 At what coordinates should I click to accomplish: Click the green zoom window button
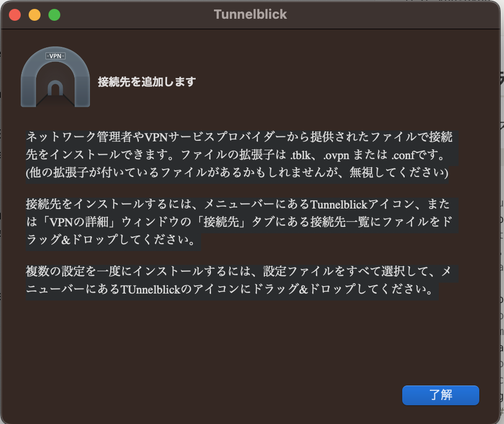(54, 15)
